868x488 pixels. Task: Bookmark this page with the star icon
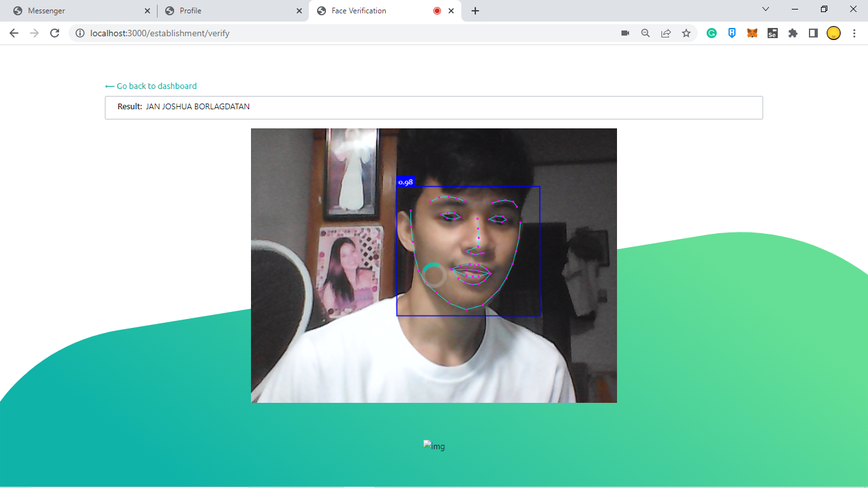click(x=686, y=33)
